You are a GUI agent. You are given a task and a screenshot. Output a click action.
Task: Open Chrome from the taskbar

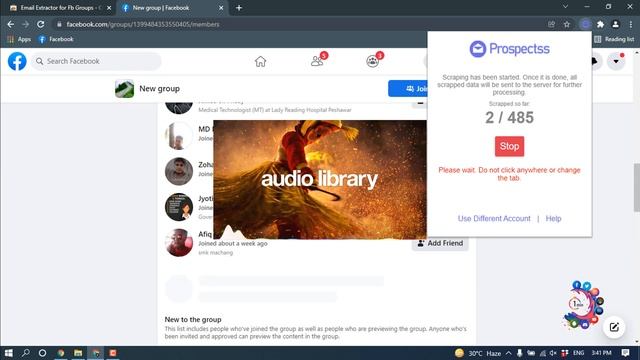point(61,353)
